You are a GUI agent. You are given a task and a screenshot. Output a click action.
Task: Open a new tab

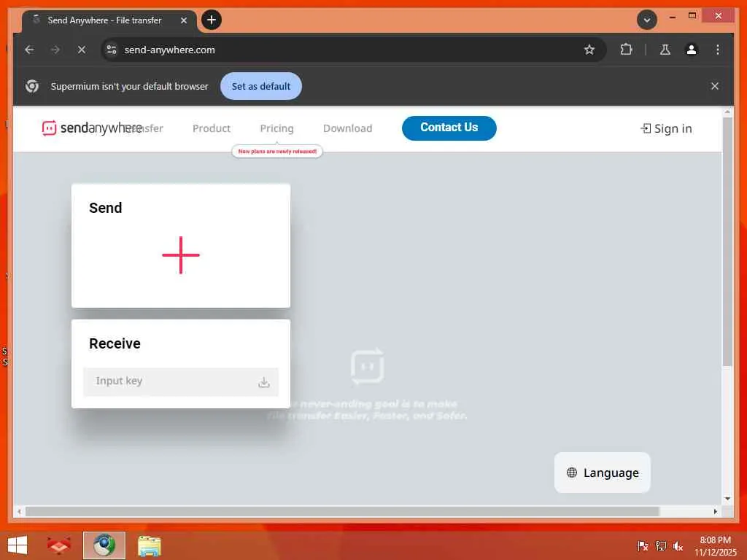[212, 20]
